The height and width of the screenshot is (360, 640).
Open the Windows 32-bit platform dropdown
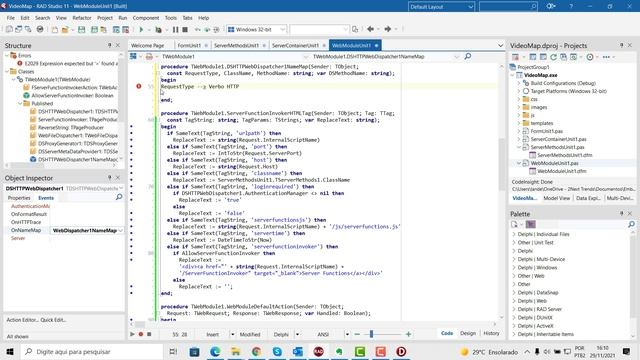pos(256,29)
